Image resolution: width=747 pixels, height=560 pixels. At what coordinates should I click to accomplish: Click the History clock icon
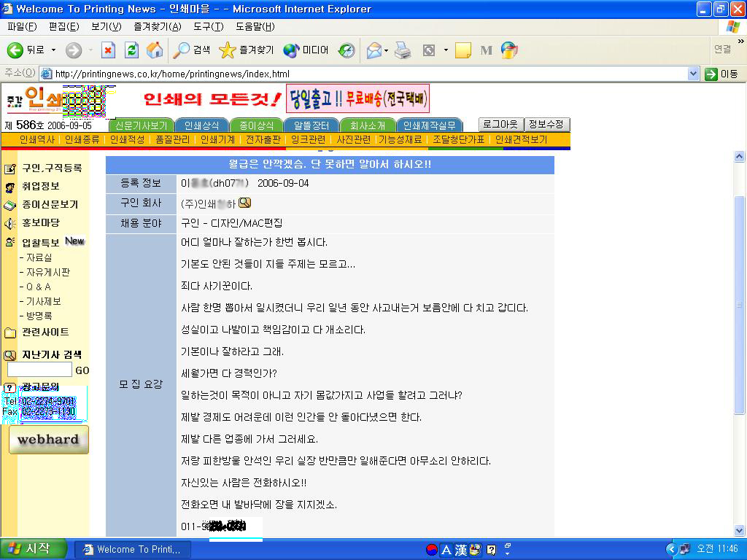tap(347, 50)
